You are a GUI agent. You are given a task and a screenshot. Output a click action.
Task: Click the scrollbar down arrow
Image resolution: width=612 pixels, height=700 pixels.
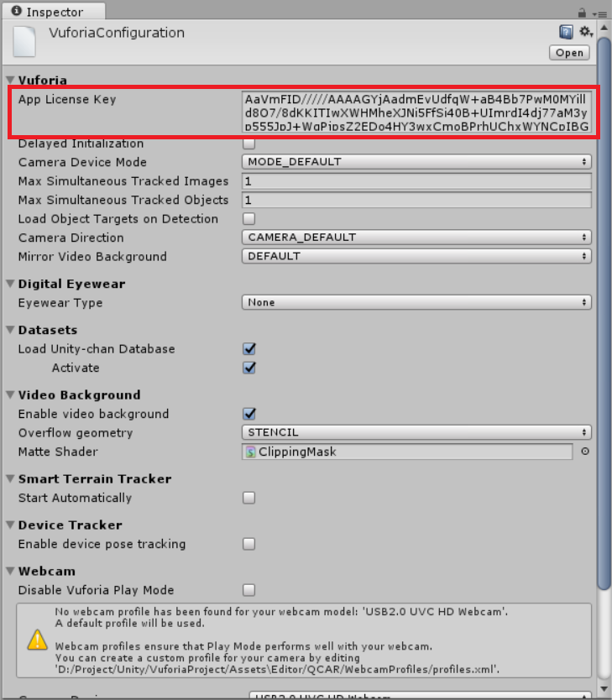click(604, 689)
